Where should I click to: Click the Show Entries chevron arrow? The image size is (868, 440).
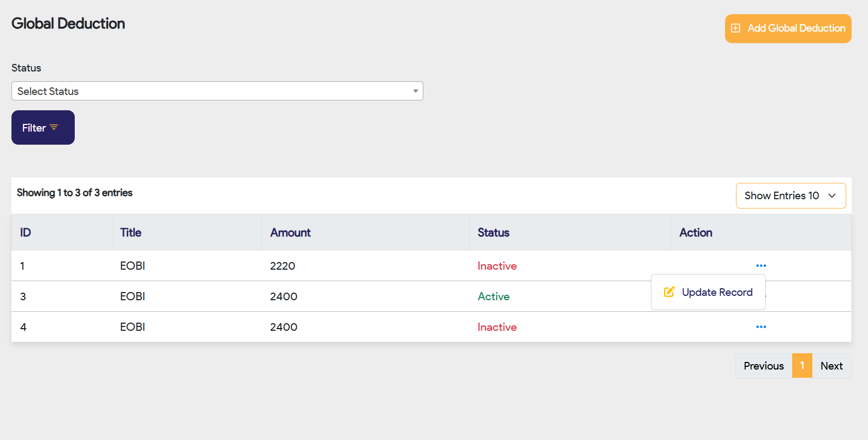832,196
